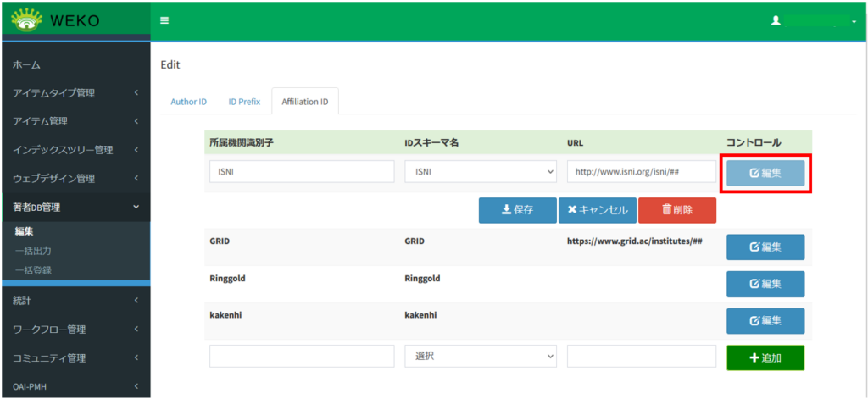Select 一括出力 in the sidebar
Screen dimensions: 868x399
[34, 251]
